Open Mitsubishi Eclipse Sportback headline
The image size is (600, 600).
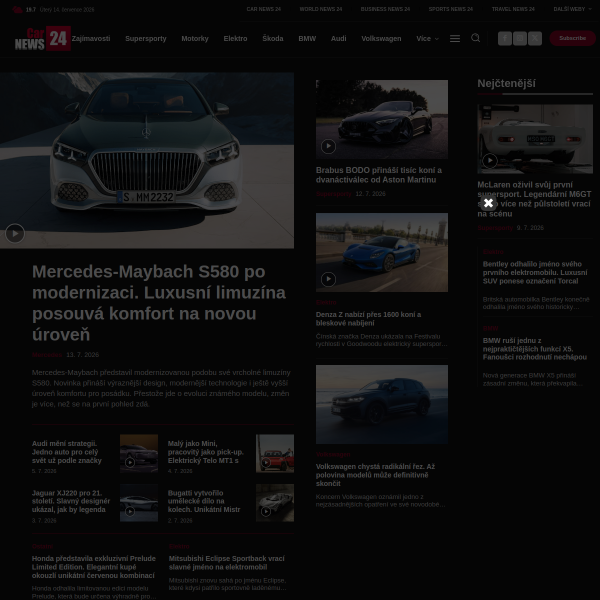pos(227,562)
